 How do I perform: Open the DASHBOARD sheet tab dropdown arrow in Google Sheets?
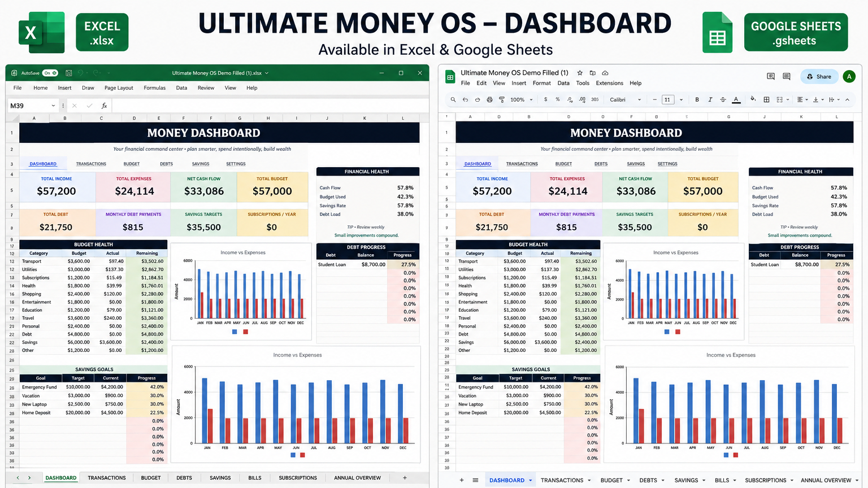530,481
